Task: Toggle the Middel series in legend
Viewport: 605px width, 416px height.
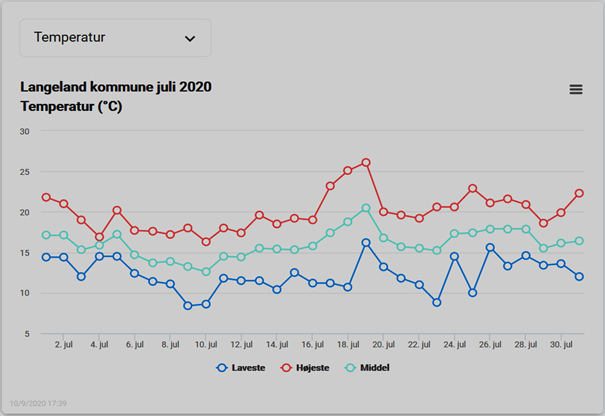Action: [x=367, y=368]
